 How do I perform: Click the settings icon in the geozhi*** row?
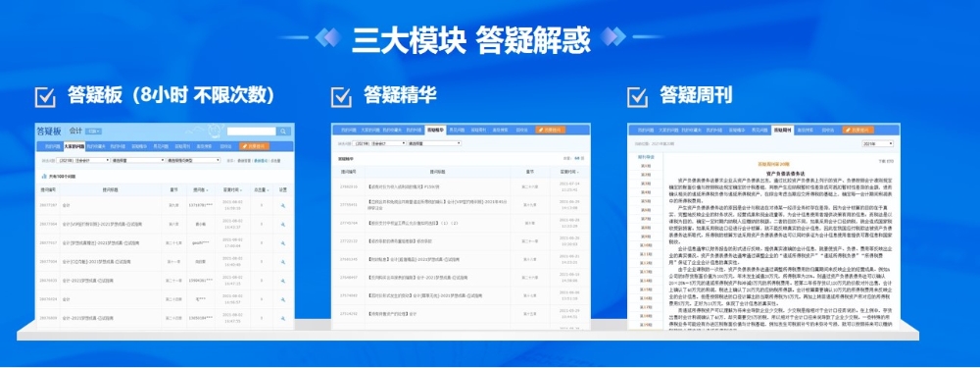coord(282,242)
